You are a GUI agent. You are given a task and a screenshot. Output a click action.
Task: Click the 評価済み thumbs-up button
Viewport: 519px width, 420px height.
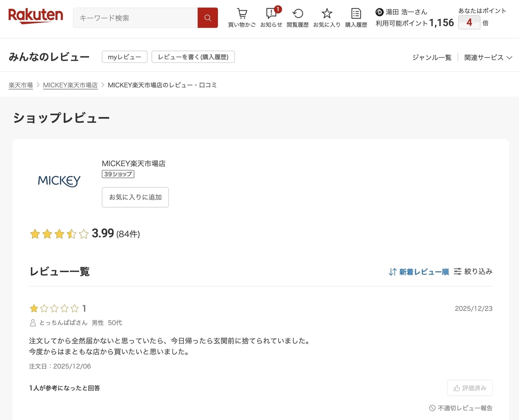coord(470,388)
